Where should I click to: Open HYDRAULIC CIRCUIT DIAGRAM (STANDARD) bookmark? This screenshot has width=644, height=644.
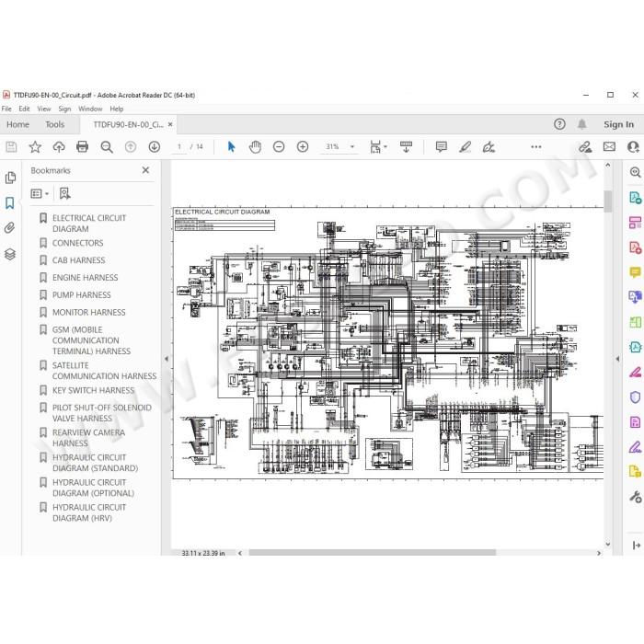click(x=95, y=463)
